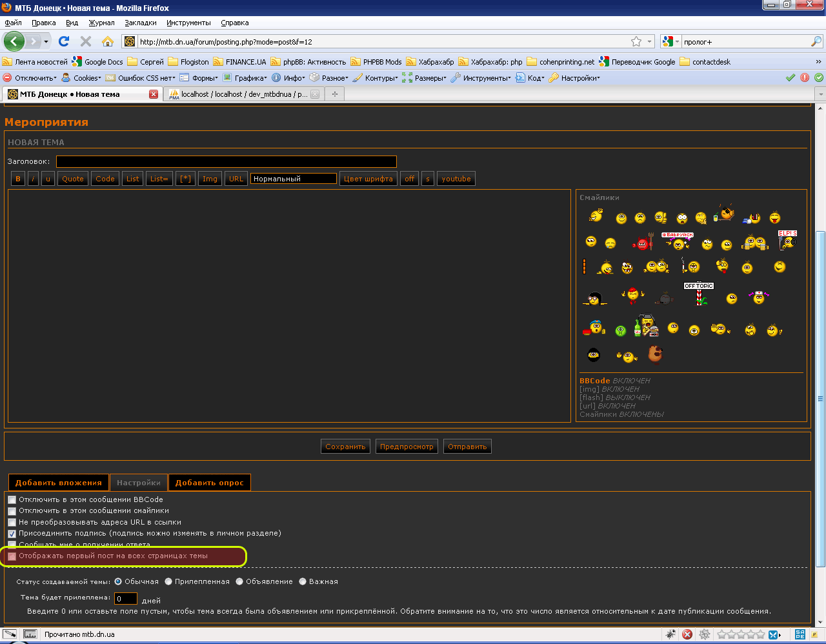Open the 'Нормальный' font size dropdown
The width and height of the screenshot is (826, 644).
point(294,179)
